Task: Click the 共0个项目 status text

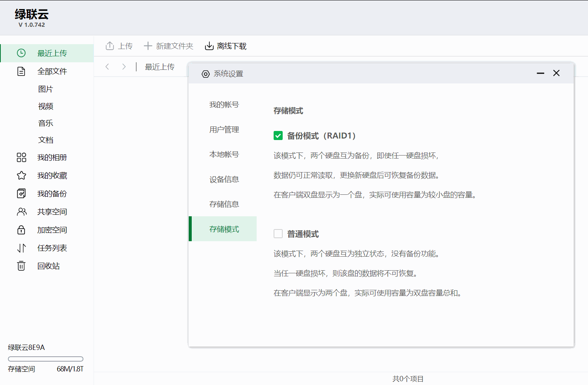Action: 408,379
